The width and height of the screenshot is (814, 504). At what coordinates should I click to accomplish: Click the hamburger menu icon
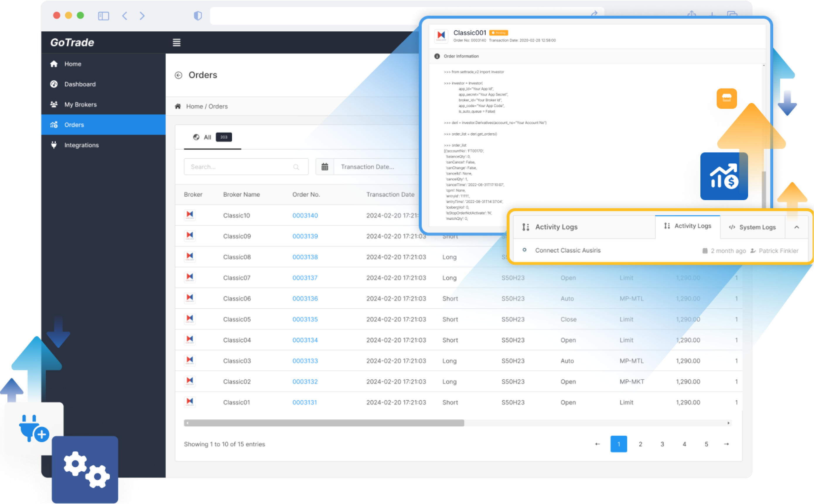tap(176, 42)
